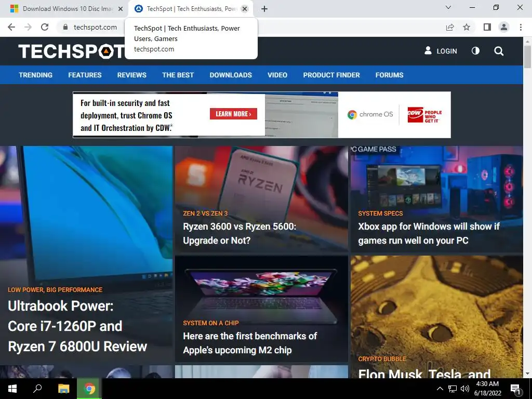Viewport: 532px width, 399px height.
Task: Open a new tab with plus button
Action: pos(264,9)
